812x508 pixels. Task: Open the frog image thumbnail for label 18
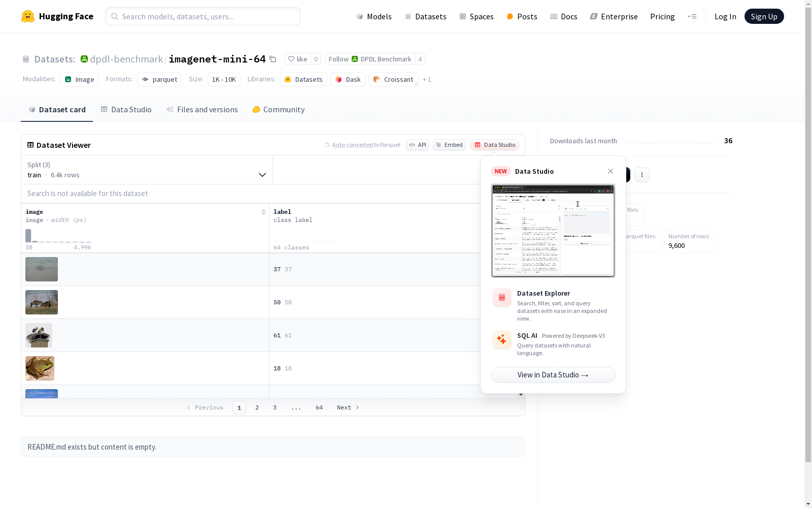(40, 368)
